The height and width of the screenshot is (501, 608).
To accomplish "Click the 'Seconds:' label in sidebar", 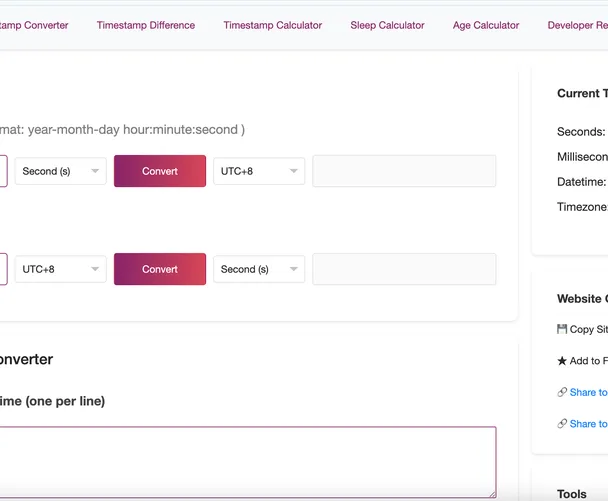I will point(581,132).
